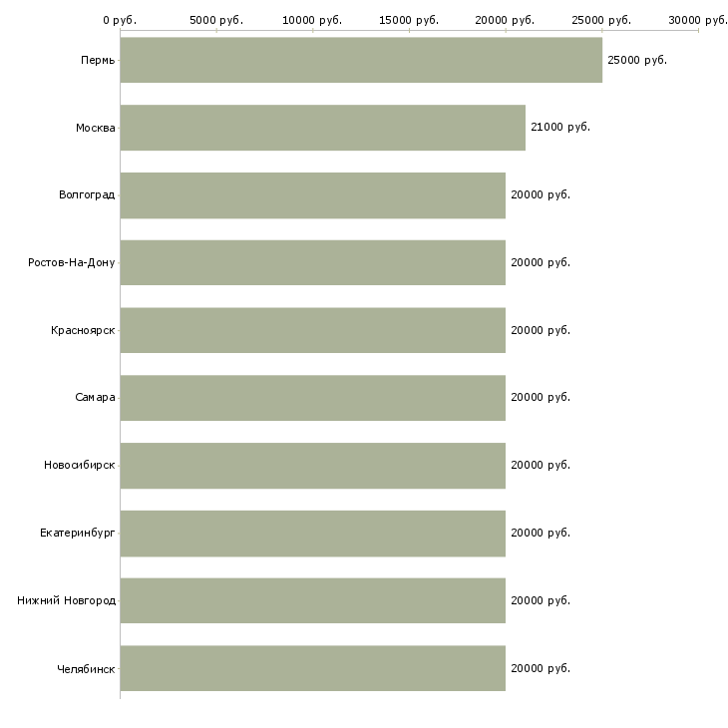Click the Москва city label
This screenshot has height=728, width=728.
click(95, 128)
